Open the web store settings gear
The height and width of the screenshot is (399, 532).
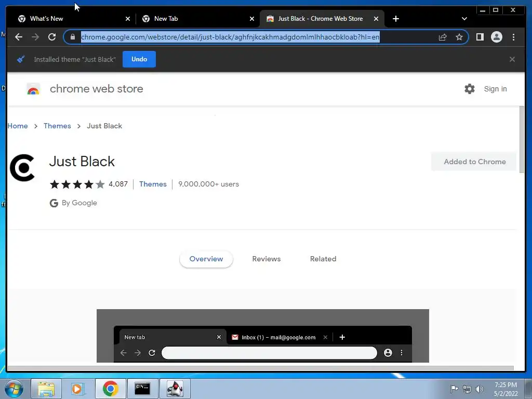pos(470,89)
